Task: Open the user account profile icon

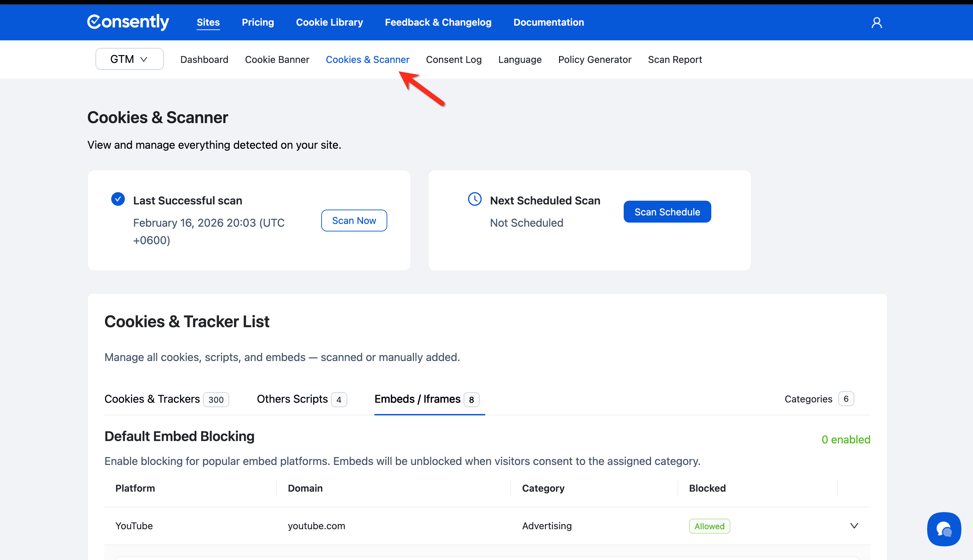Action: 877,23
